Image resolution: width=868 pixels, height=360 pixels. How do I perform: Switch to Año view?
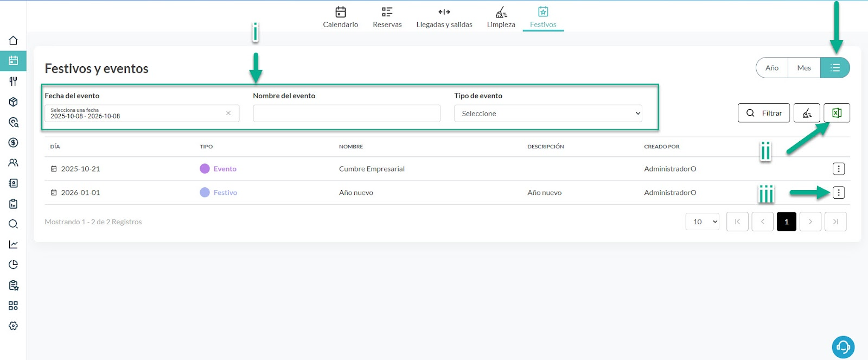772,68
